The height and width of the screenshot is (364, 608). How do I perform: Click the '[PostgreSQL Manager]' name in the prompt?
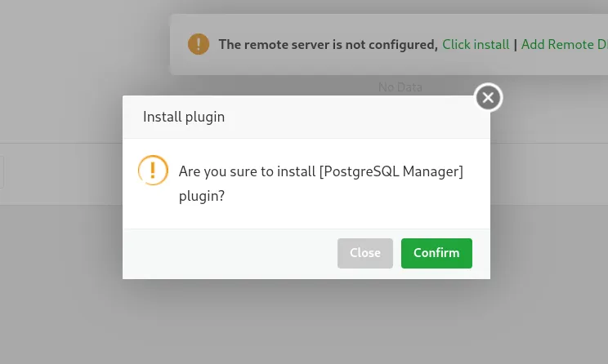coord(391,171)
